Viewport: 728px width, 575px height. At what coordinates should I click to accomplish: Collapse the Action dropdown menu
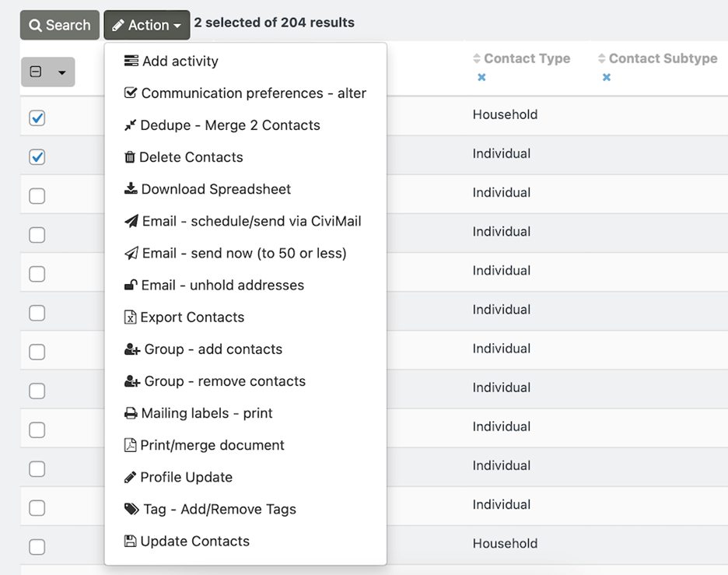coord(147,25)
